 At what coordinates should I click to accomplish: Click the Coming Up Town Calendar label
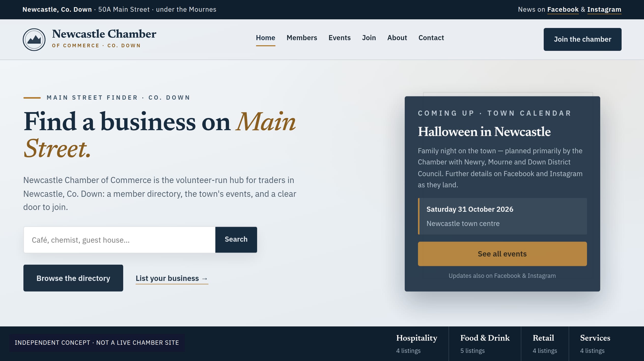(495, 113)
